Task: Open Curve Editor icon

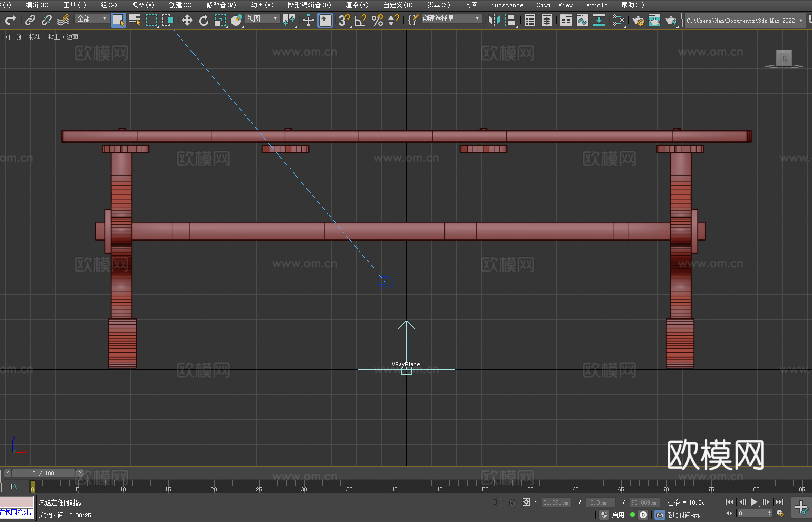Action: (583, 20)
